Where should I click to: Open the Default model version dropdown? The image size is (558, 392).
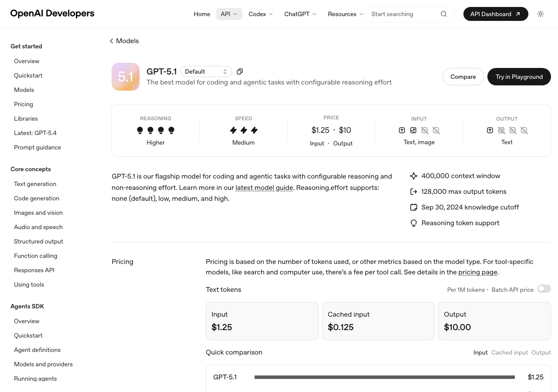(206, 71)
